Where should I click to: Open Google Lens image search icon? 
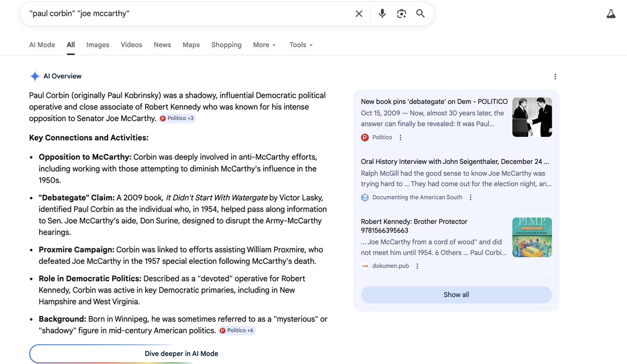click(x=401, y=14)
